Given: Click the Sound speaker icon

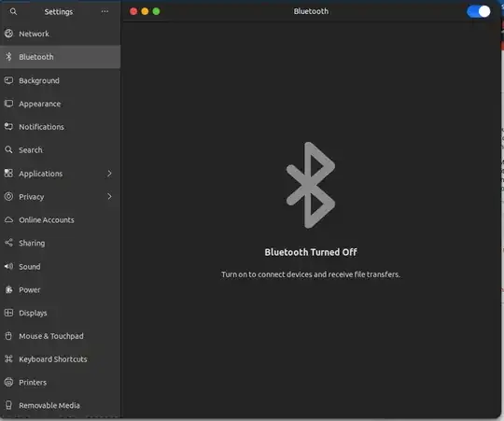Looking at the screenshot, I should click(9, 266).
